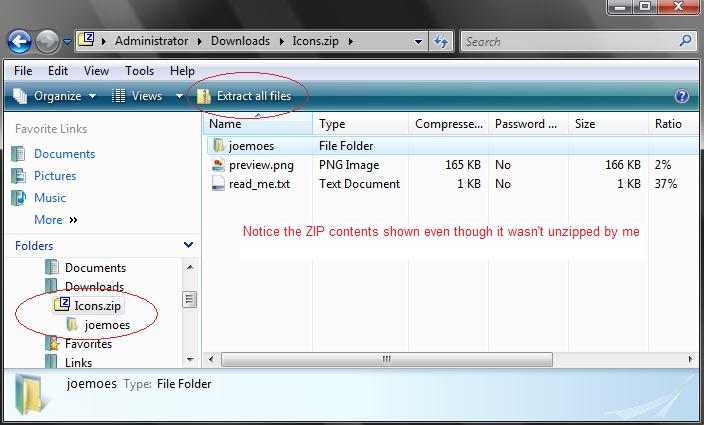The height and width of the screenshot is (425, 704).
Task: Click the joemoes folder icon in list
Action: pyautogui.click(x=219, y=145)
